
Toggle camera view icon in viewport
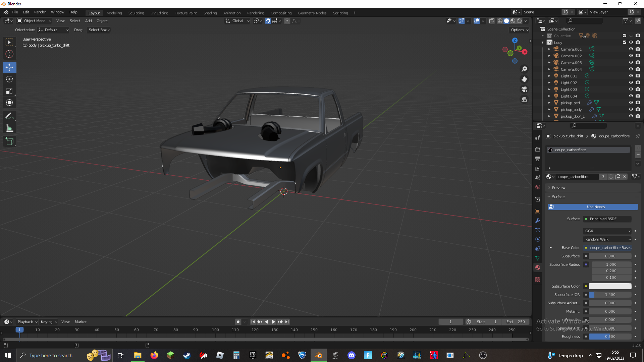pos(524,89)
